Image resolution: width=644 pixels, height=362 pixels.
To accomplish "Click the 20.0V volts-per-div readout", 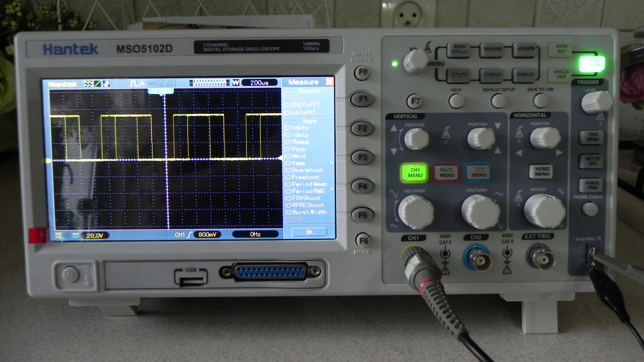I will pyautogui.click(x=95, y=236).
